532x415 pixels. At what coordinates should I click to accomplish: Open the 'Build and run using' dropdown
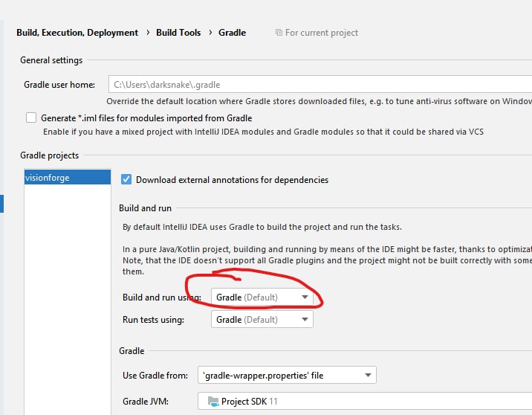262,297
